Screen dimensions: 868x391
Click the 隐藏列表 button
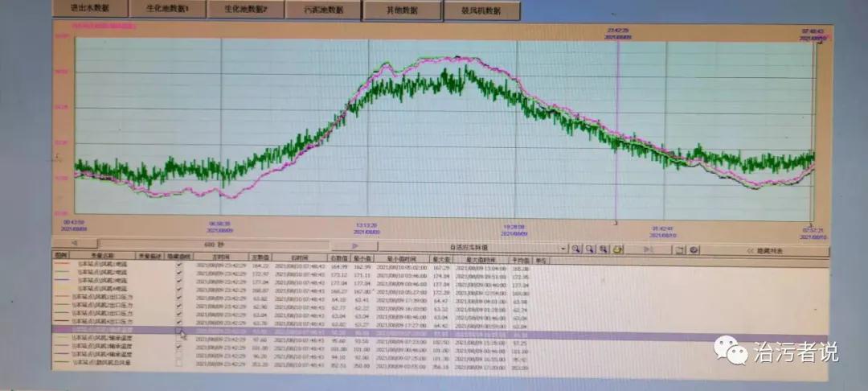(x=768, y=250)
